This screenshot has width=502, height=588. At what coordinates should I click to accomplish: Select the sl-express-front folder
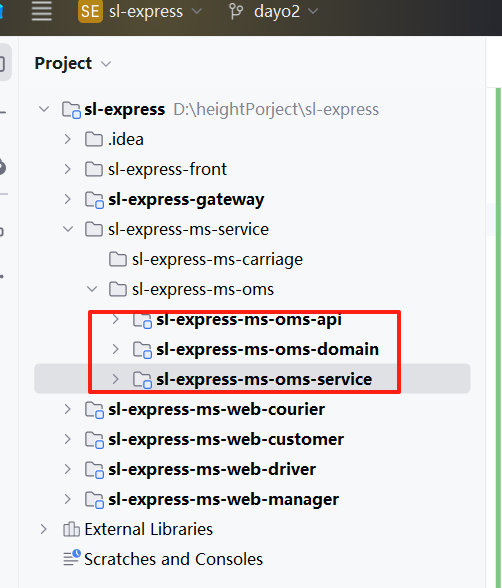coord(167,169)
